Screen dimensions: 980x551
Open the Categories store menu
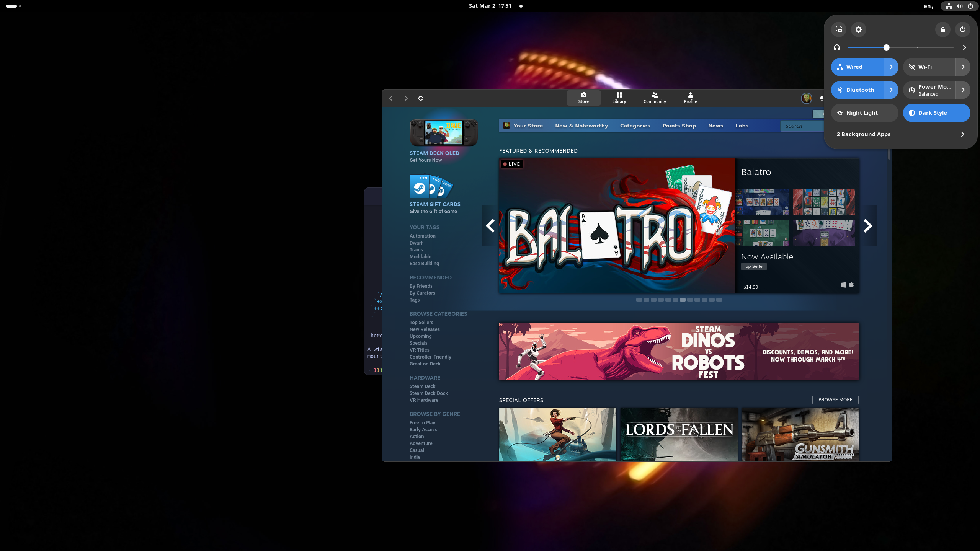pyautogui.click(x=635, y=126)
